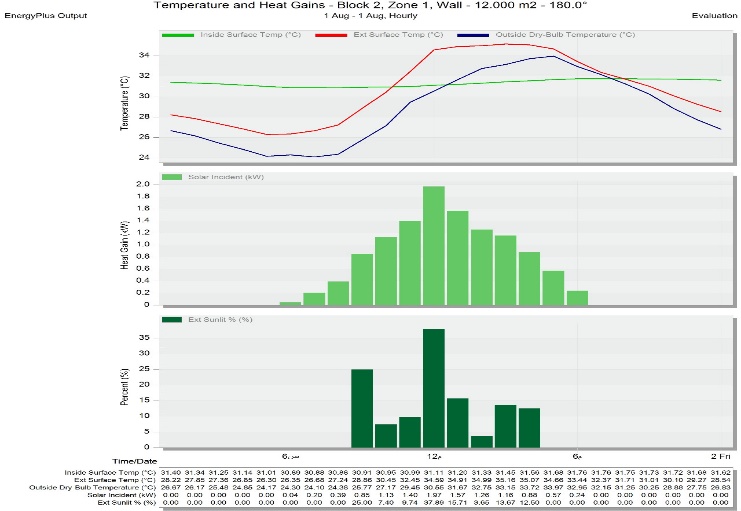
Task: Click the EnergyPlus Output label
Action: pyautogui.click(x=45, y=17)
